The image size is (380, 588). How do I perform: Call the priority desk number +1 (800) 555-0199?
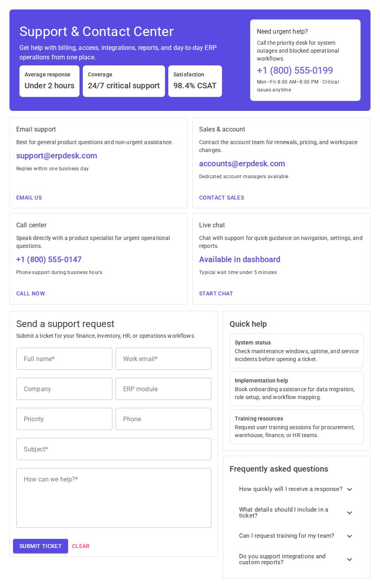click(294, 70)
